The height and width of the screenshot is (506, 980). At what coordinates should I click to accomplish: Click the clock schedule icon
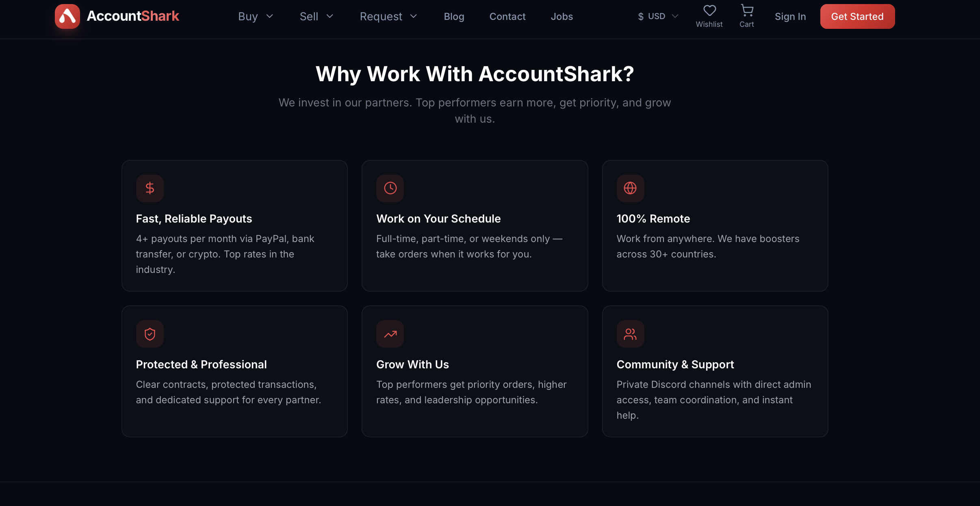coord(390,188)
